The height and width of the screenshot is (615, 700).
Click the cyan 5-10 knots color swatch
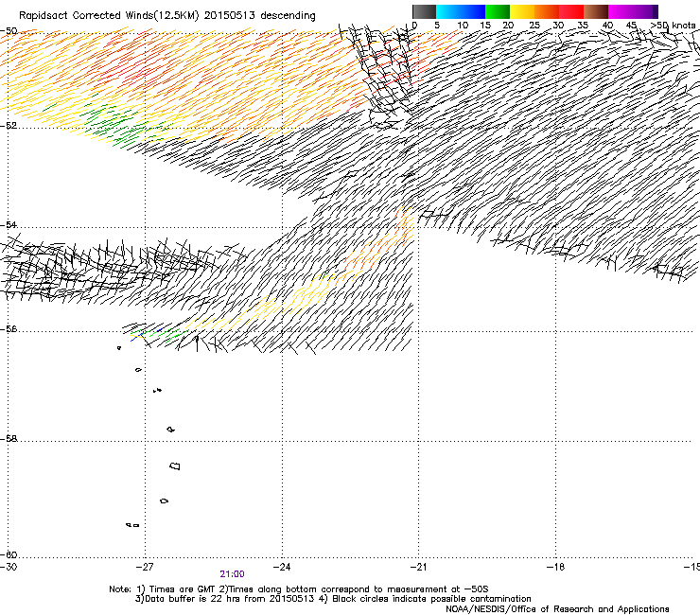[x=448, y=11]
